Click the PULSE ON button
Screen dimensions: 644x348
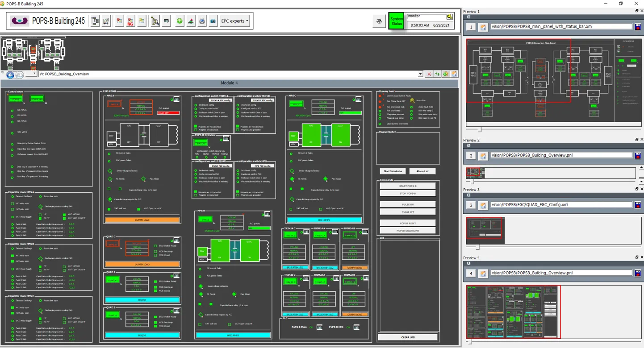[408, 204]
